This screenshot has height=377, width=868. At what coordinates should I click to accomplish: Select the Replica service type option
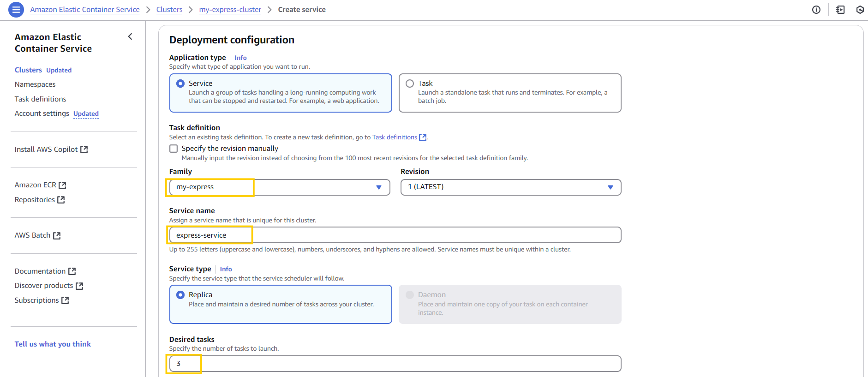[180, 295]
